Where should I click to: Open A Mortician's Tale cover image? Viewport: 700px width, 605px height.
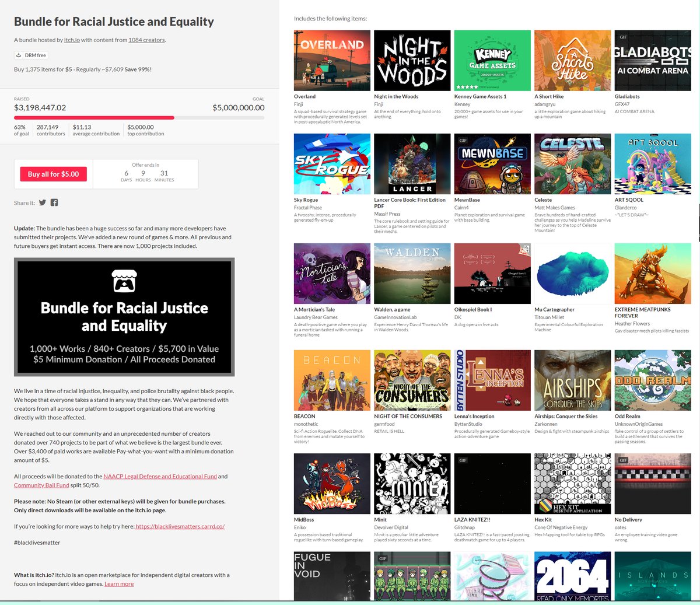(332, 274)
